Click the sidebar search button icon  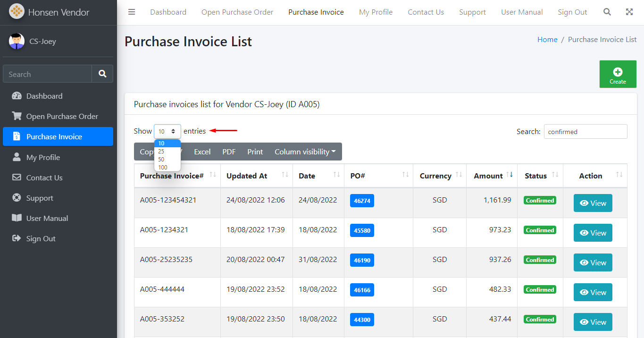click(102, 74)
